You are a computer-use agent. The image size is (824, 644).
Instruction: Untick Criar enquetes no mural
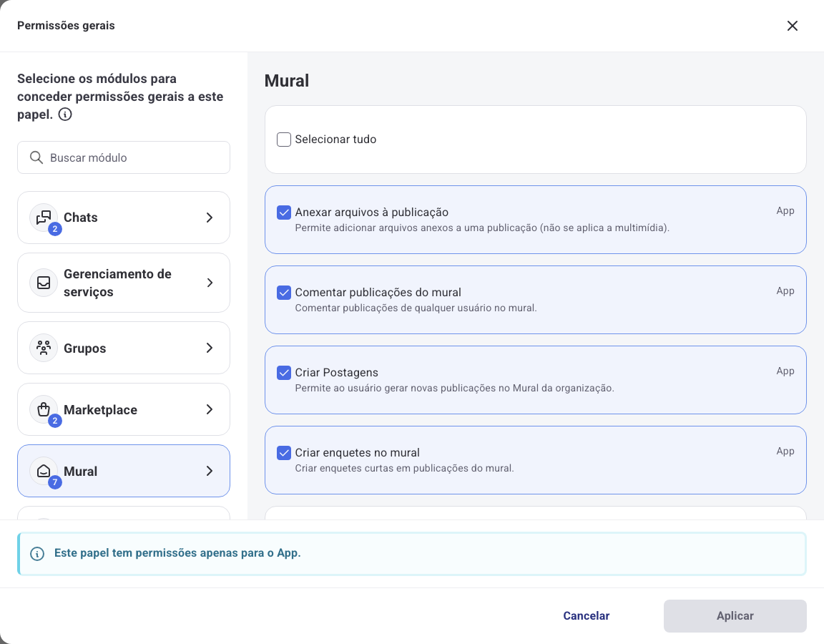pos(284,453)
